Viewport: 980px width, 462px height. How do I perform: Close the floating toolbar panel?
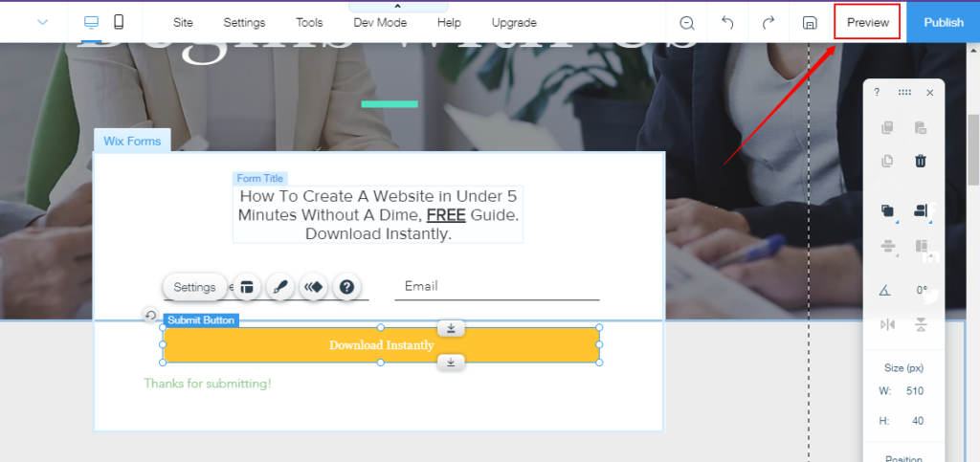[929, 93]
